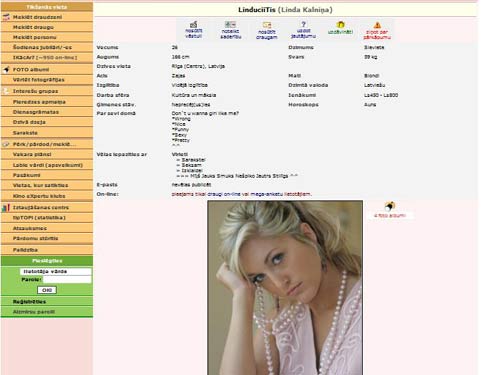This screenshot has width=500, height=375.
Task: Click the icon next to FOTO albumi
Action: click(x=6, y=69)
